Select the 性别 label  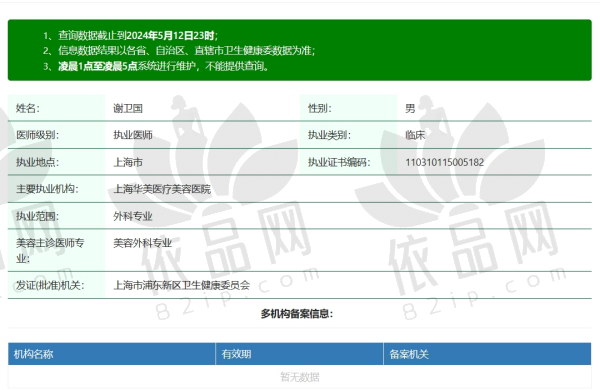[320, 108]
